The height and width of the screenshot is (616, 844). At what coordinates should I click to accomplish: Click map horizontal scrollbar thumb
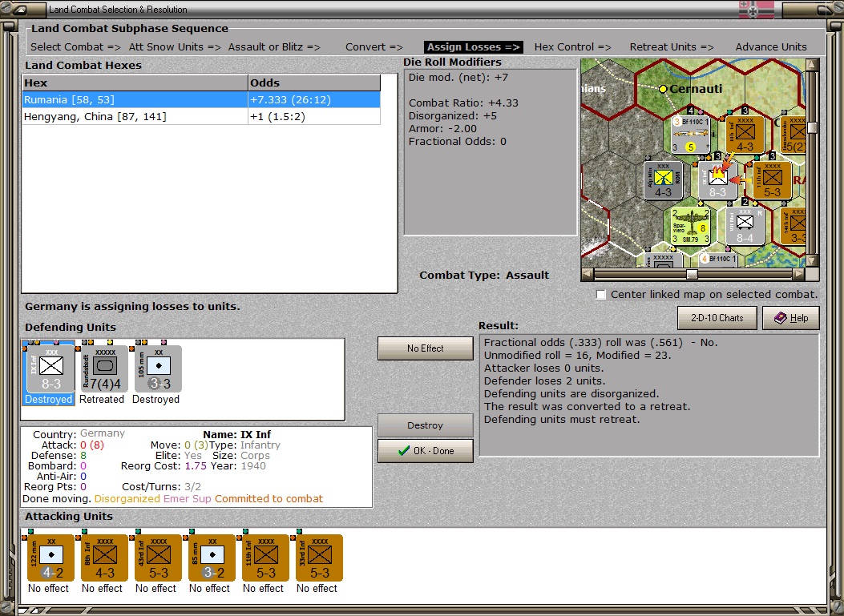[693, 275]
